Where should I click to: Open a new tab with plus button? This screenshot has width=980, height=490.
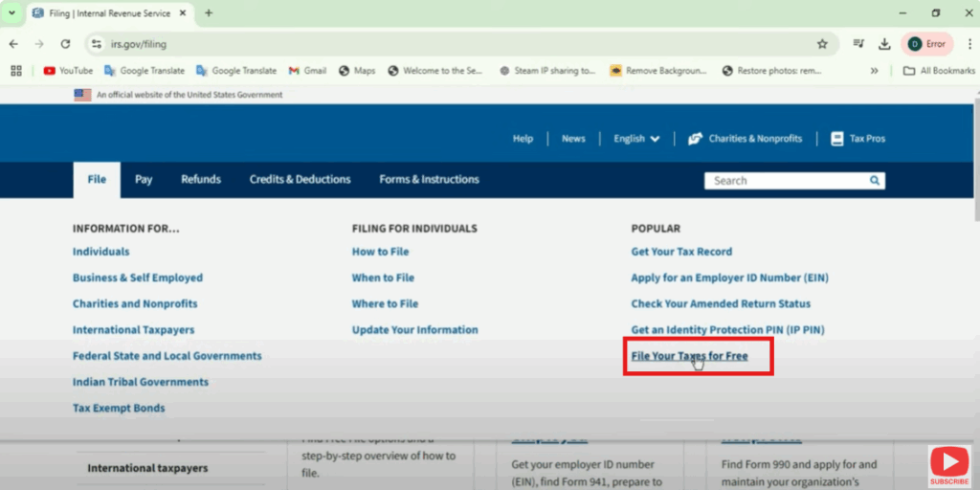point(209,13)
